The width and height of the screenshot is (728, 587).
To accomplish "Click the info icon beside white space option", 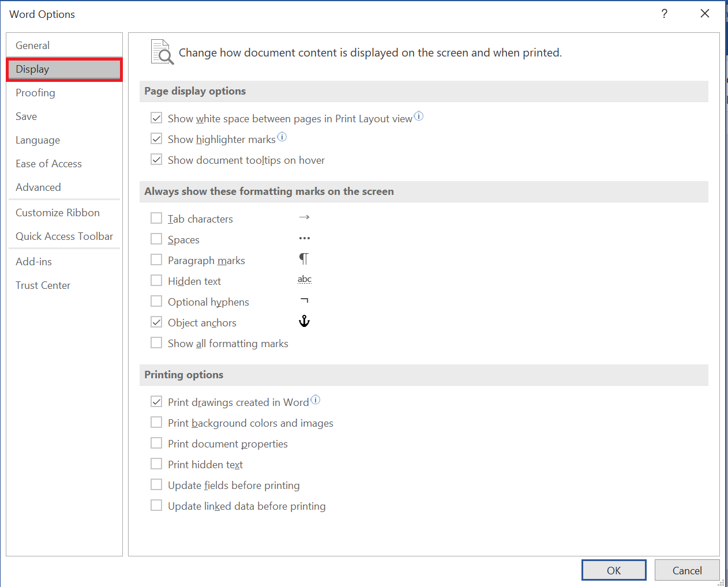I will click(419, 116).
